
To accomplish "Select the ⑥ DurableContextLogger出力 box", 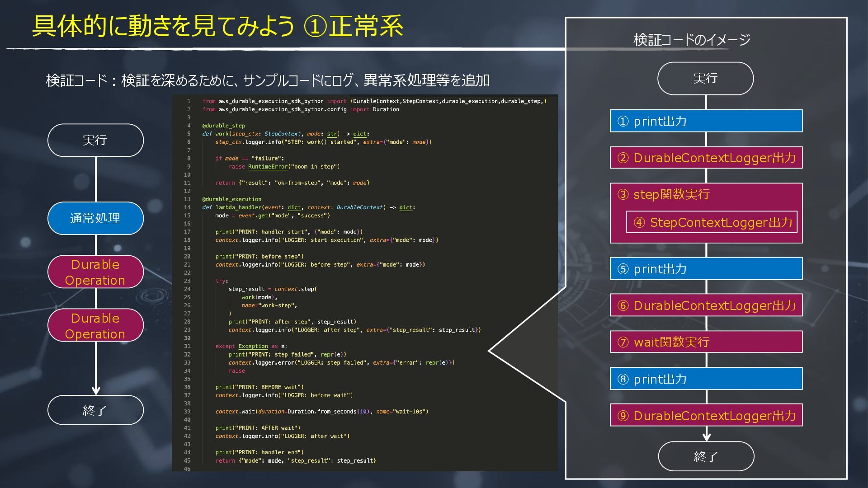I will (x=706, y=305).
